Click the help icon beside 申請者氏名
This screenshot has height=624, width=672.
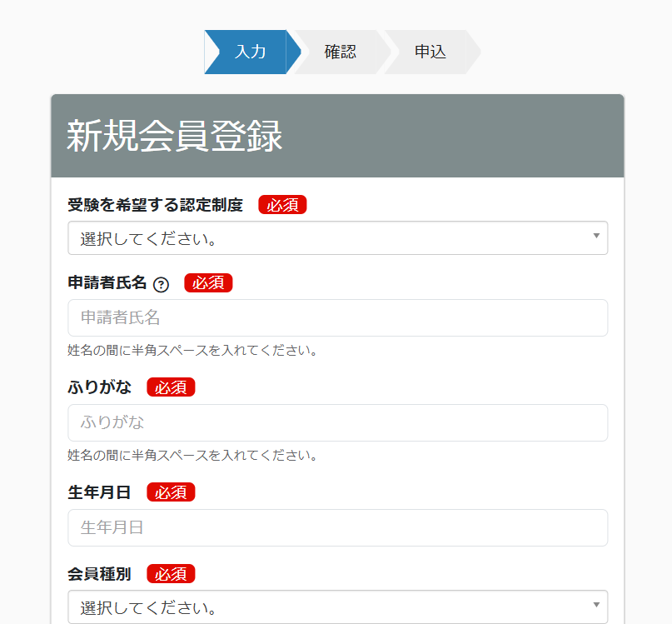(162, 284)
